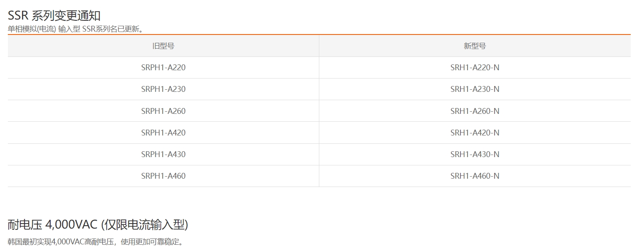Select SRH1-A430-N table cell
Screen dimensions: 644x251
475,154
